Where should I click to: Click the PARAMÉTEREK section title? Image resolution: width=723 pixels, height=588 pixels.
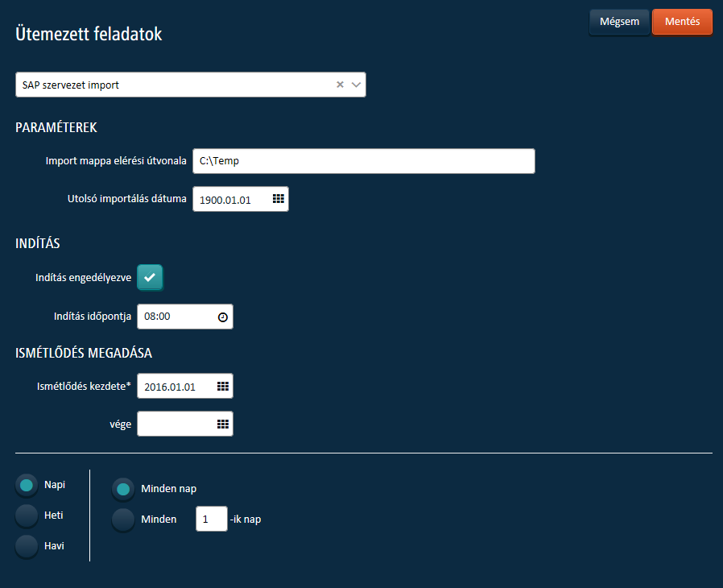pos(56,128)
